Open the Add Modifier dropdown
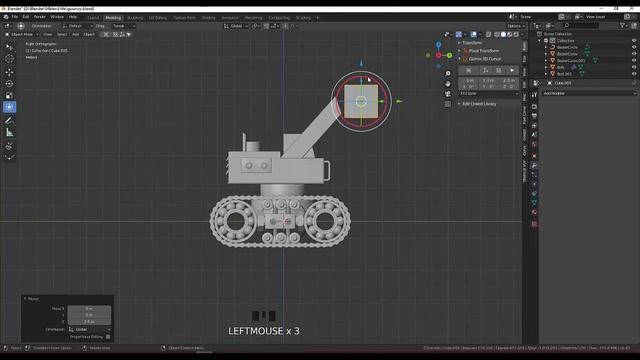640x360 pixels. [x=589, y=93]
